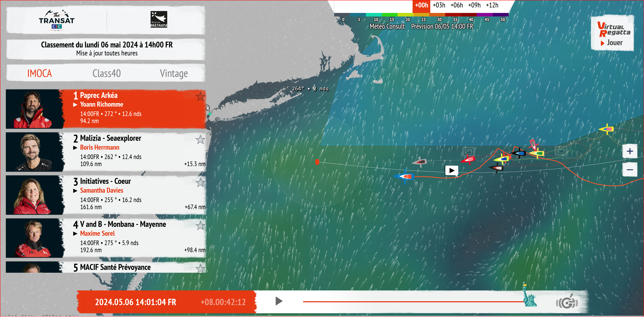Select the Malizia - Seaexplorer boat name

111,138
